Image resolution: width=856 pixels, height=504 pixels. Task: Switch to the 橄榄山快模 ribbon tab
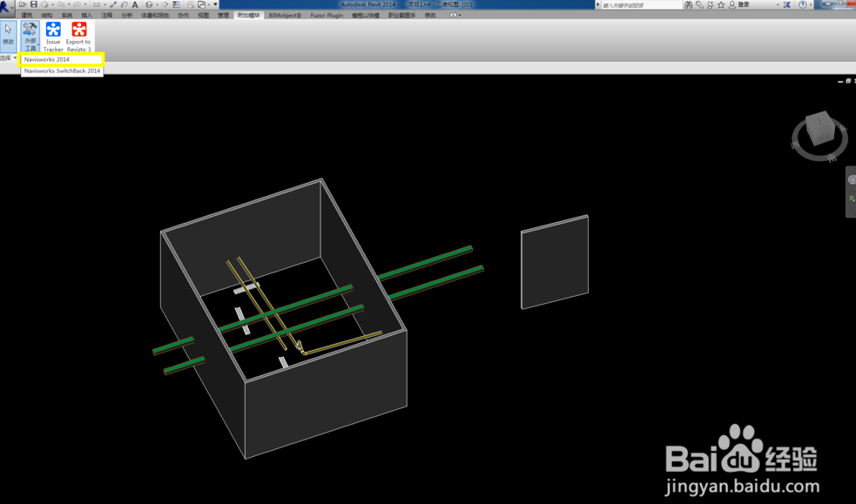(366, 16)
